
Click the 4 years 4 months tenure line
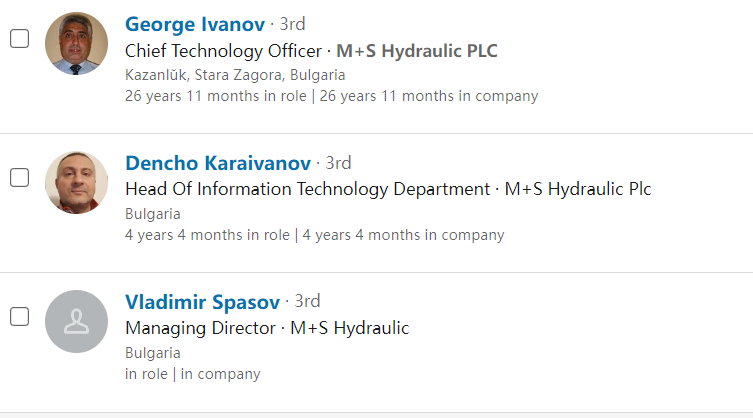314,235
